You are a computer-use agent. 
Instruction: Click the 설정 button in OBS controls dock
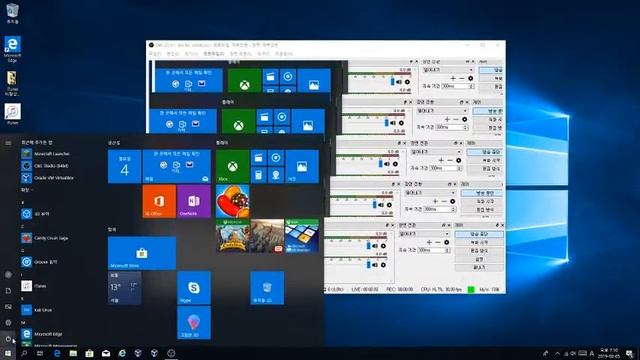[x=479, y=259]
